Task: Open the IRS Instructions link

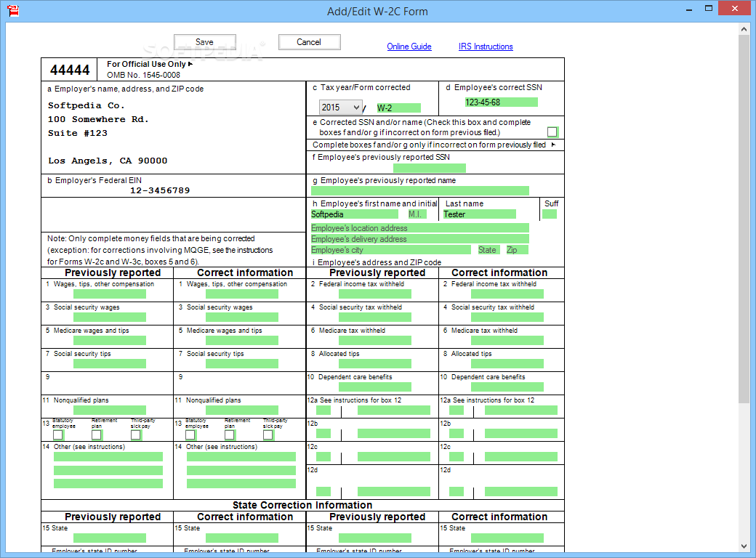Action: pyautogui.click(x=486, y=46)
